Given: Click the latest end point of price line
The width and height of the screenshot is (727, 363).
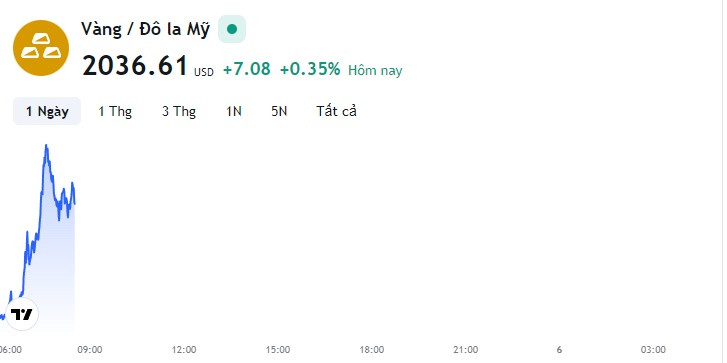Looking at the screenshot, I should point(74,203).
